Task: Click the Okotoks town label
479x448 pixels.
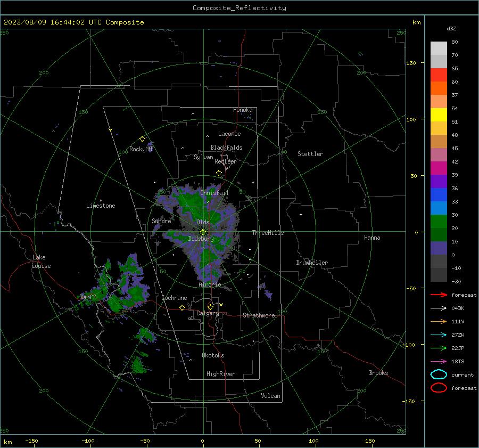Action: 213,355
